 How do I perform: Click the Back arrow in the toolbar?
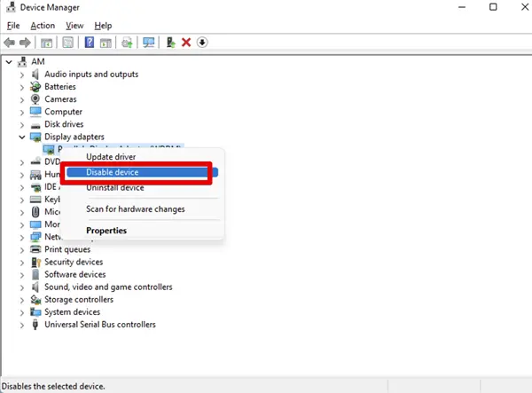point(10,43)
